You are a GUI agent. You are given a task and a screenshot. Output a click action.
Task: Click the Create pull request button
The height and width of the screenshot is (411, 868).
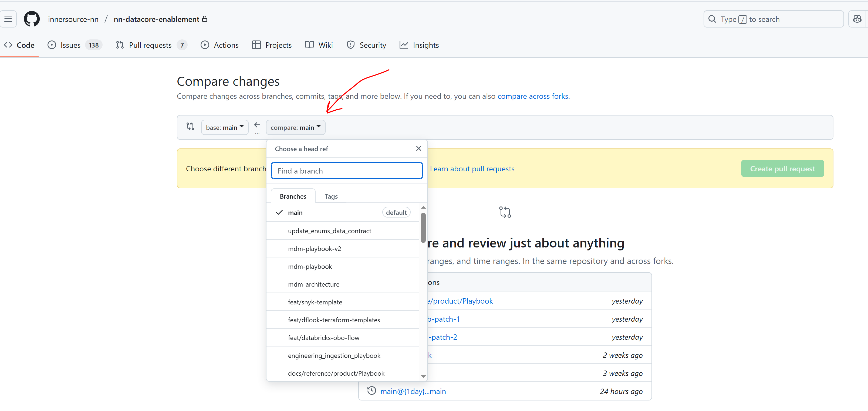point(782,168)
